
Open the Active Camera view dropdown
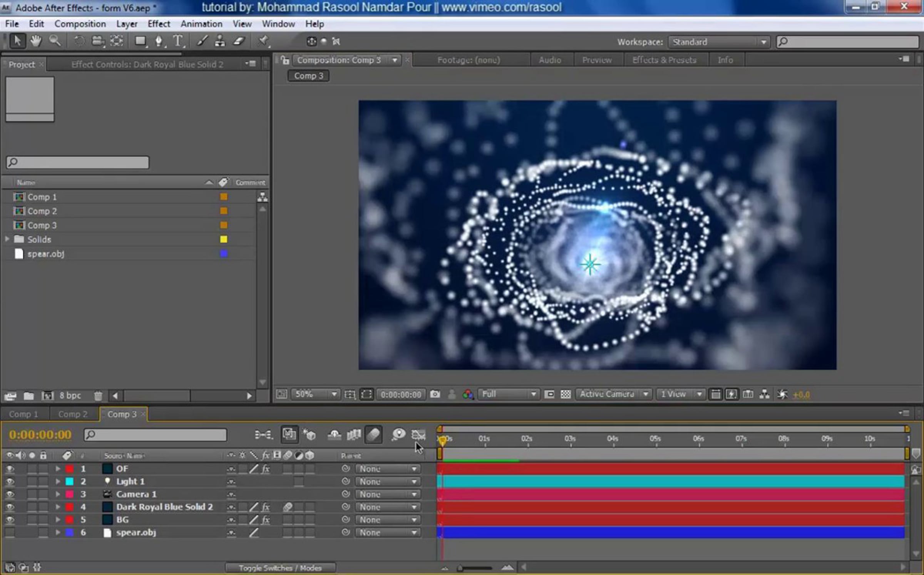click(613, 394)
